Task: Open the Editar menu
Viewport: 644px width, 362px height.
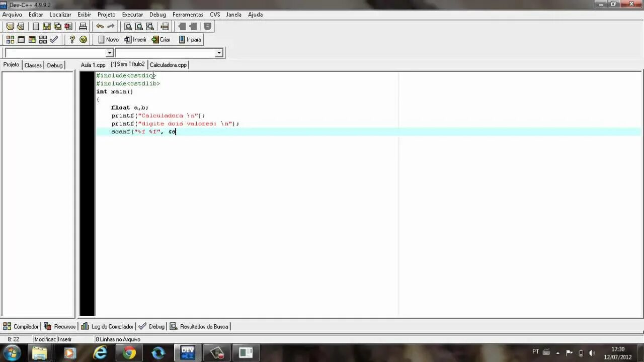Action: [x=36, y=15]
